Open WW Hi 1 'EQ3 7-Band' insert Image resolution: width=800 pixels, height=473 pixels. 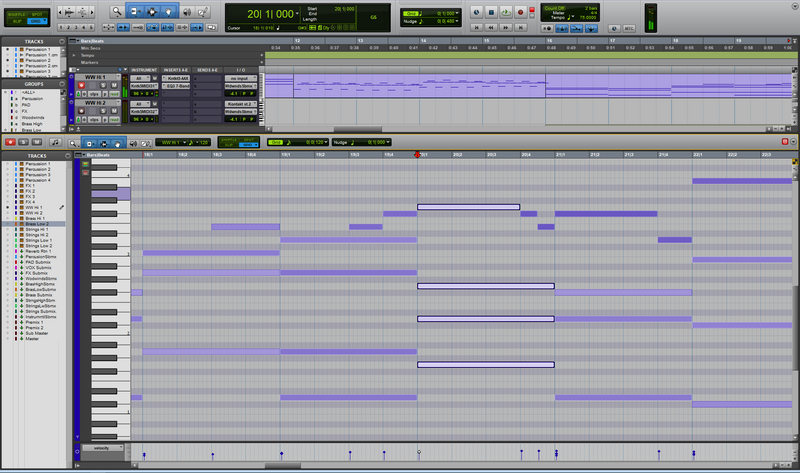click(176, 86)
